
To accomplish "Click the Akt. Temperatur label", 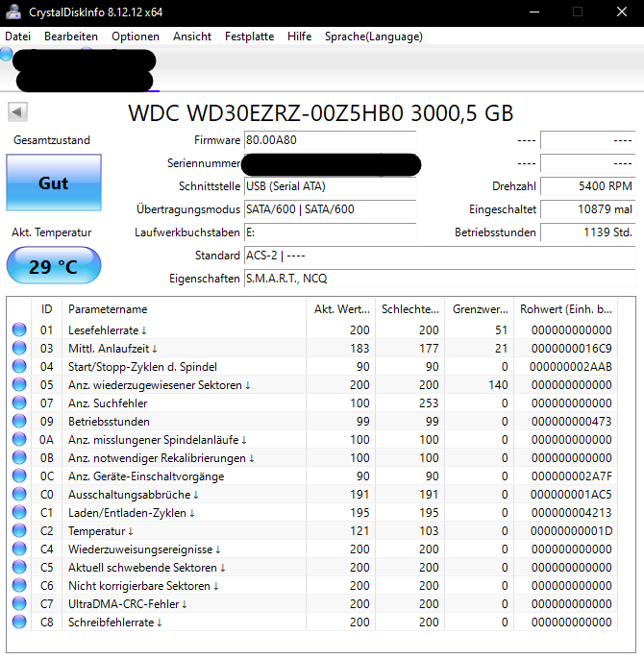I will (x=51, y=232).
